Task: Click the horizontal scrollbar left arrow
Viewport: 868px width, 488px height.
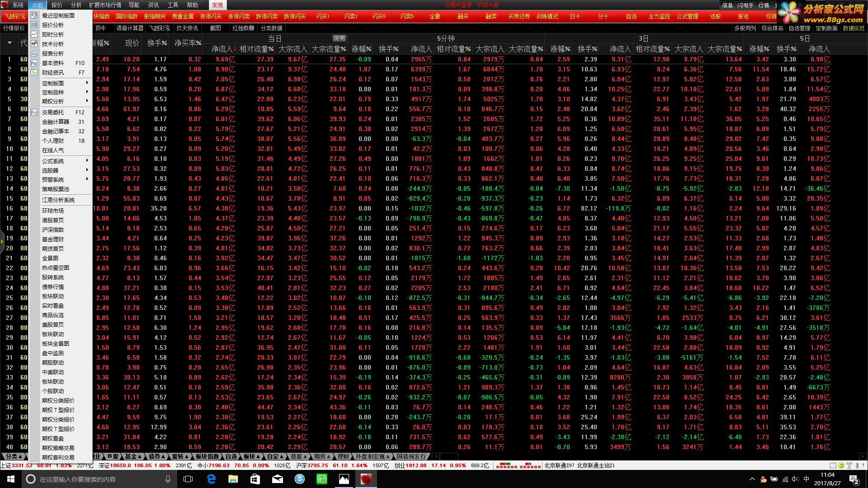Action: [x=436, y=456]
